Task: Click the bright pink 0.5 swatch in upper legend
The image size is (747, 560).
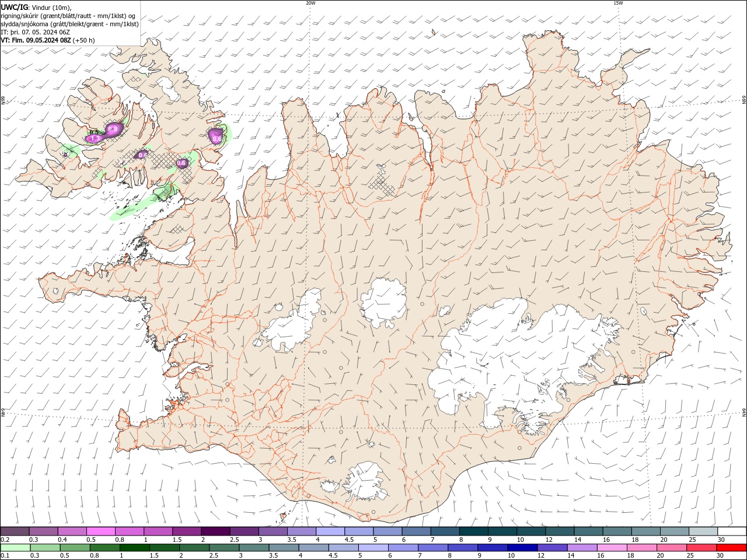Action: 101,531
